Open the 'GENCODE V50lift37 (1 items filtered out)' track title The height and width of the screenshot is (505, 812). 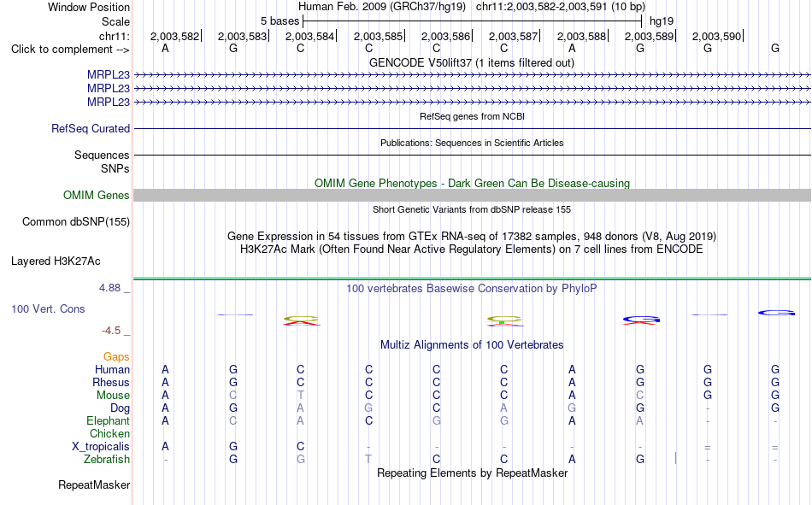[472, 62]
